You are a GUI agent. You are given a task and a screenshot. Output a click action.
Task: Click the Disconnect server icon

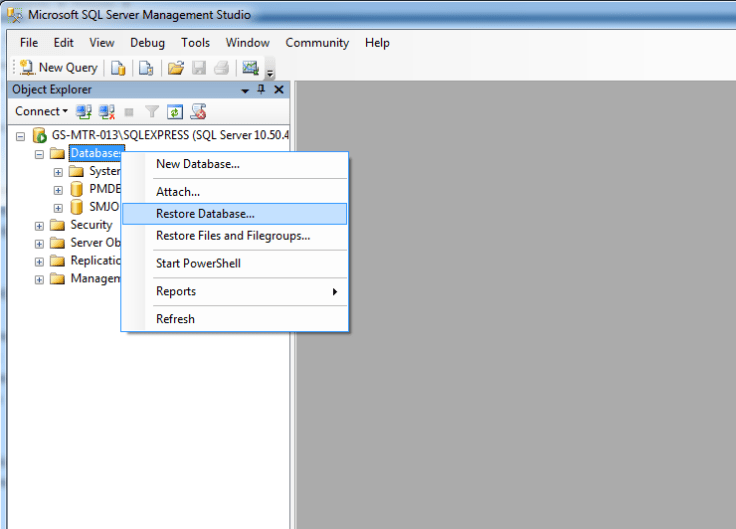point(106,112)
